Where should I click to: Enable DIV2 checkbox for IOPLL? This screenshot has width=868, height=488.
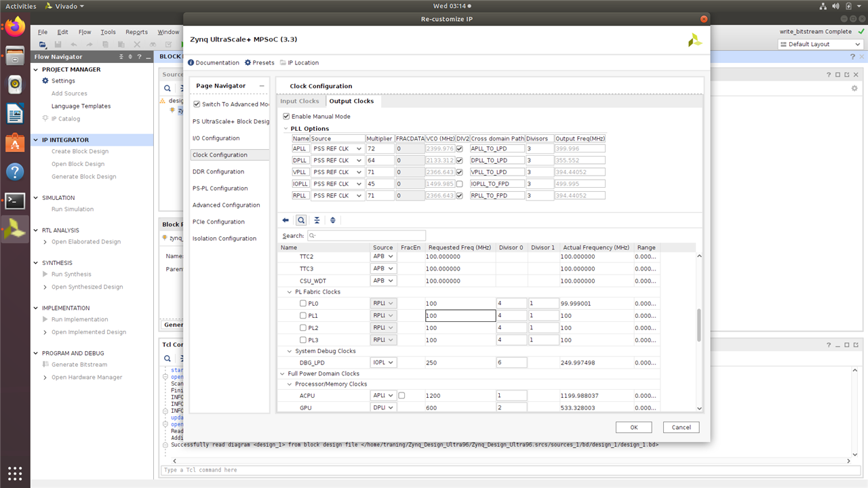[x=460, y=184]
